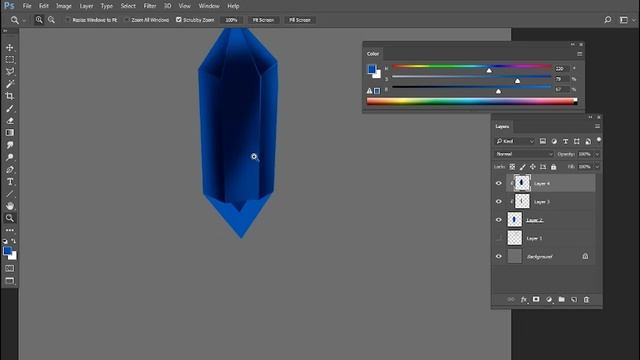640x360 pixels.
Task: Select the Line tool
Action: tap(10, 194)
